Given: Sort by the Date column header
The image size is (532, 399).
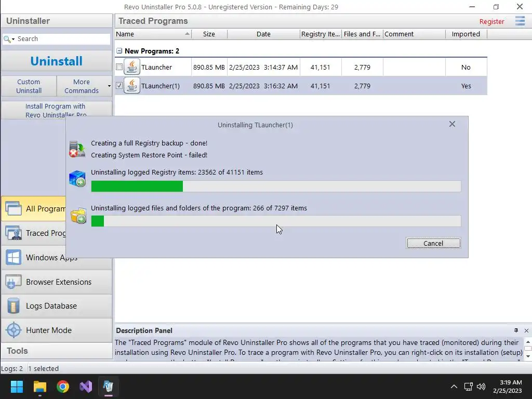Looking at the screenshot, I should point(263,34).
